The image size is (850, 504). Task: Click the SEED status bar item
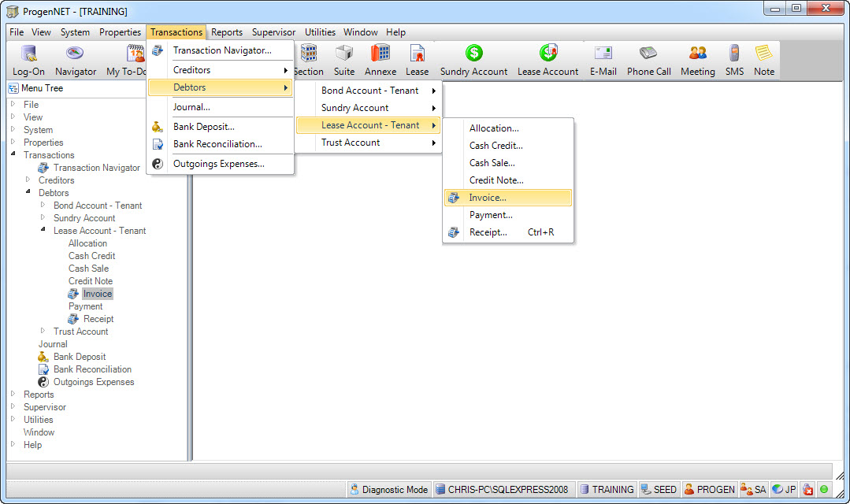click(659, 489)
